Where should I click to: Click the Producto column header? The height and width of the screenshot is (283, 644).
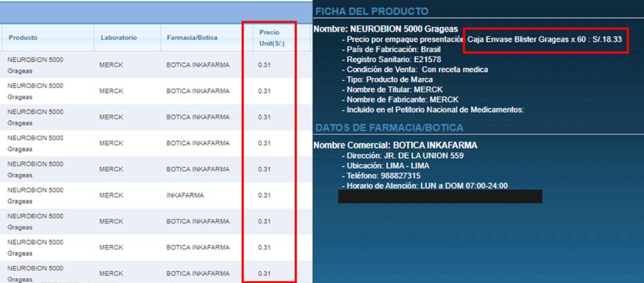coord(23,37)
